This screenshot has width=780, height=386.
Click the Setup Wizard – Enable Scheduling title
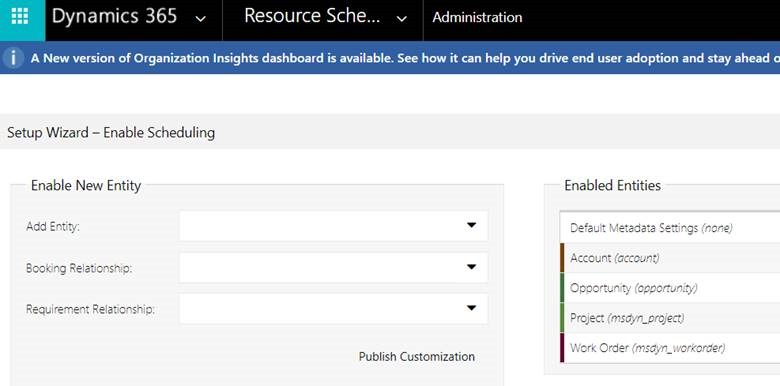[x=111, y=133]
